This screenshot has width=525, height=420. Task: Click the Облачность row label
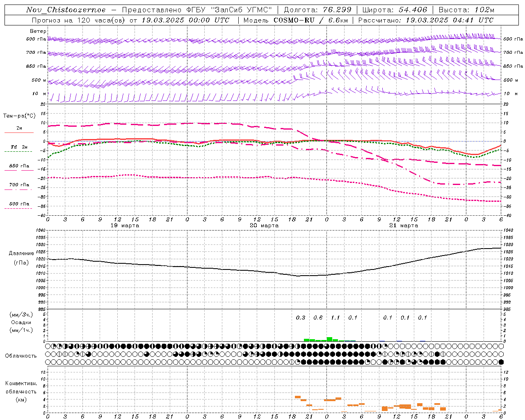[x=21, y=356]
